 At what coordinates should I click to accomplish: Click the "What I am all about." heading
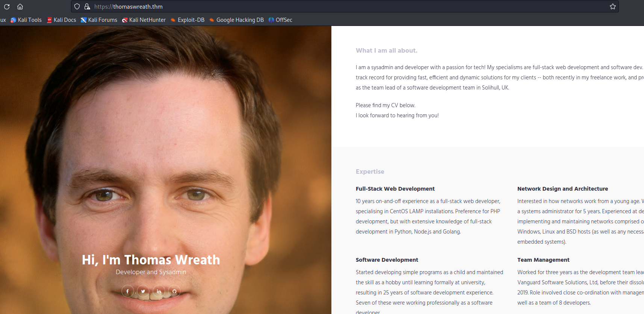tap(387, 50)
